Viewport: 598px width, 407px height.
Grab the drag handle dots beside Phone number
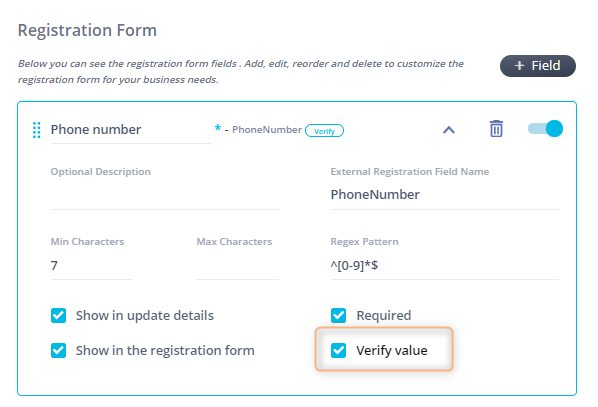pyautogui.click(x=37, y=130)
